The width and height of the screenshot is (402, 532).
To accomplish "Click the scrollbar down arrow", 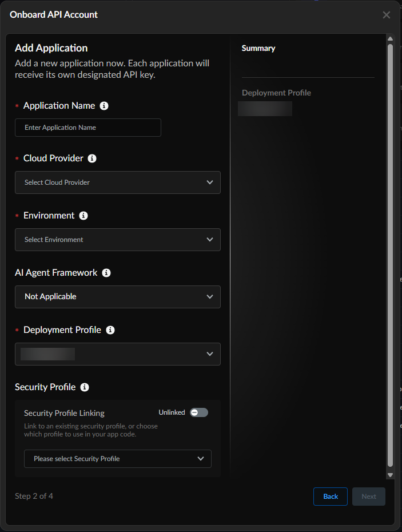I will (x=391, y=475).
